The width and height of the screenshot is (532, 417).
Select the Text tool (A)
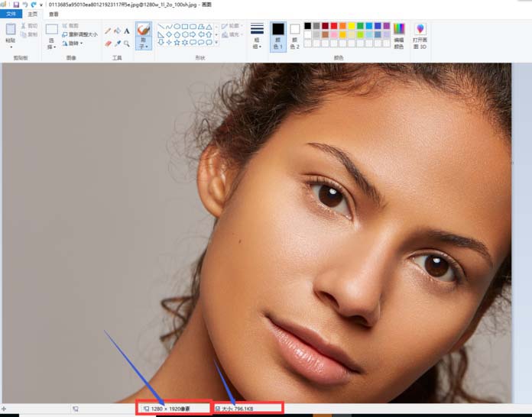point(127,31)
